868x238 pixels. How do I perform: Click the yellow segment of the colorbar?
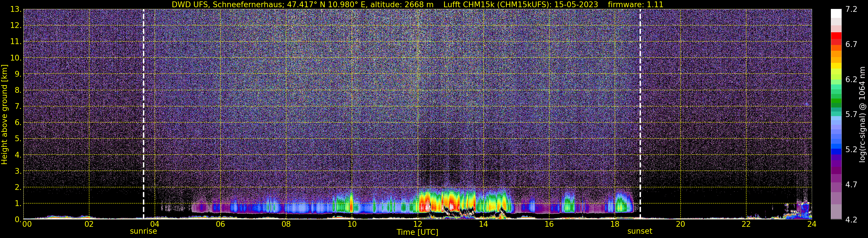point(836,65)
